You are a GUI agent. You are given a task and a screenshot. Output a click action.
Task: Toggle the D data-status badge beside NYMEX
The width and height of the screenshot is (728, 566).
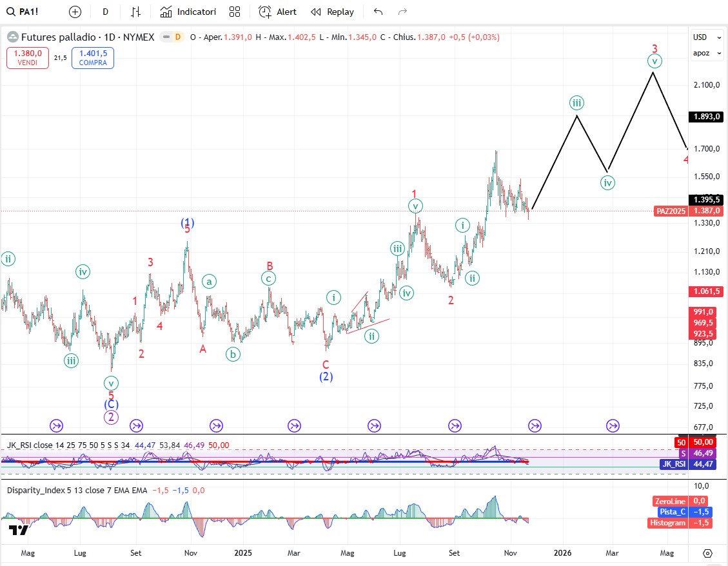177,37
